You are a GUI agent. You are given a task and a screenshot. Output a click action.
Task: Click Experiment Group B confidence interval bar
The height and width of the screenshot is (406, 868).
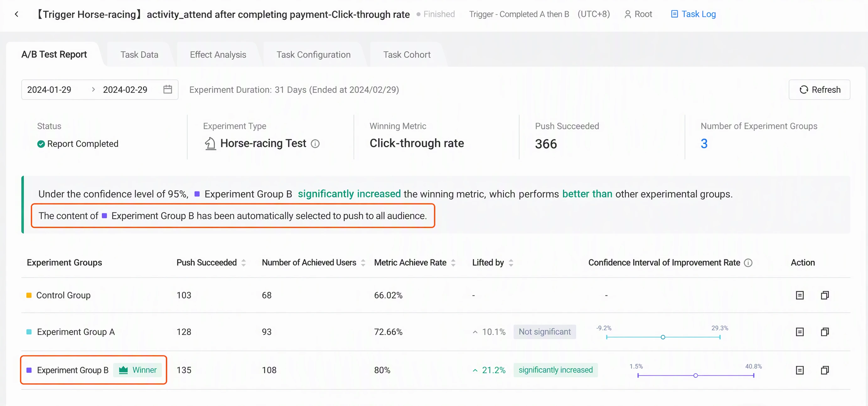click(695, 375)
